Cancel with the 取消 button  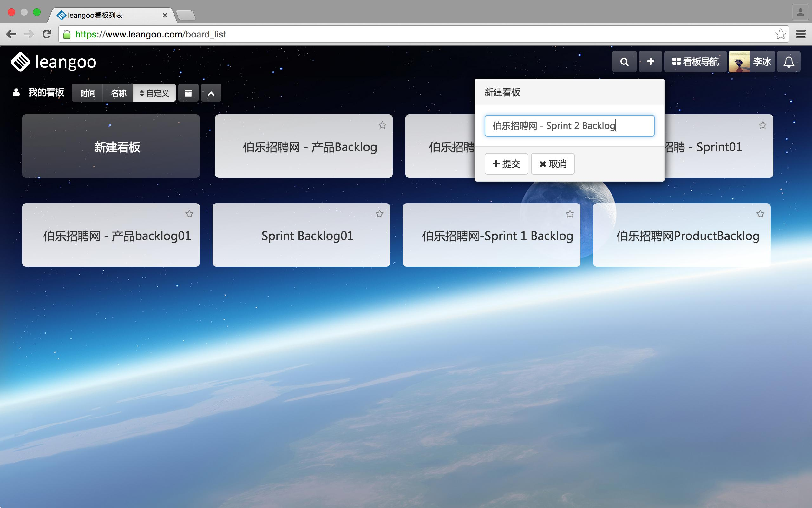tap(553, 164)
